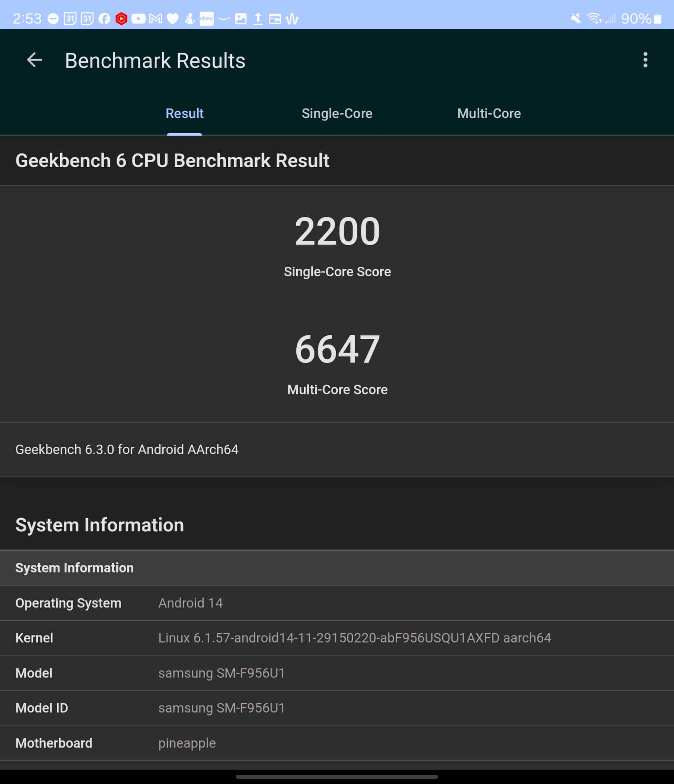Tap the Model ID value samsung SM-F956U1
The image size is (674, 784).
click(x=222, y=708)
